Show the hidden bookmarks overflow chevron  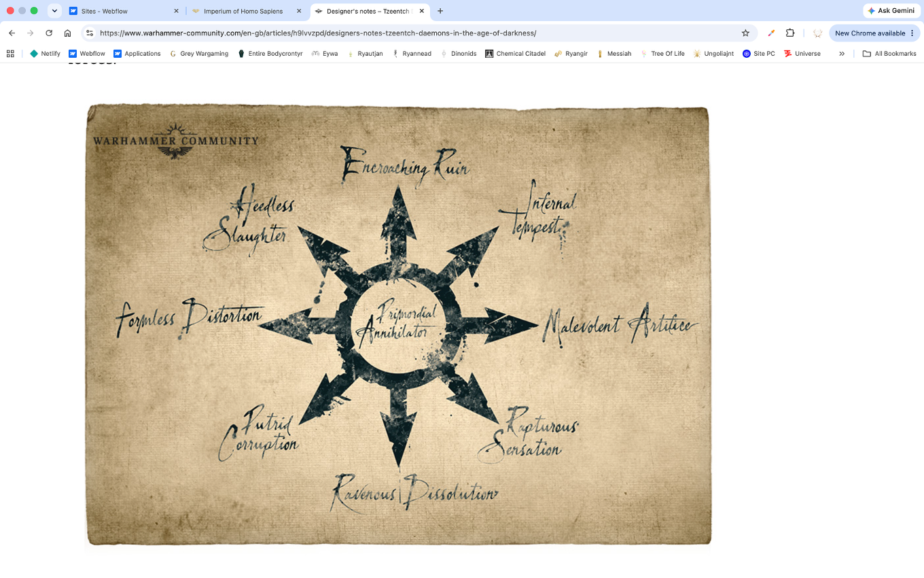pyautogui.click(x=842, y=54)
